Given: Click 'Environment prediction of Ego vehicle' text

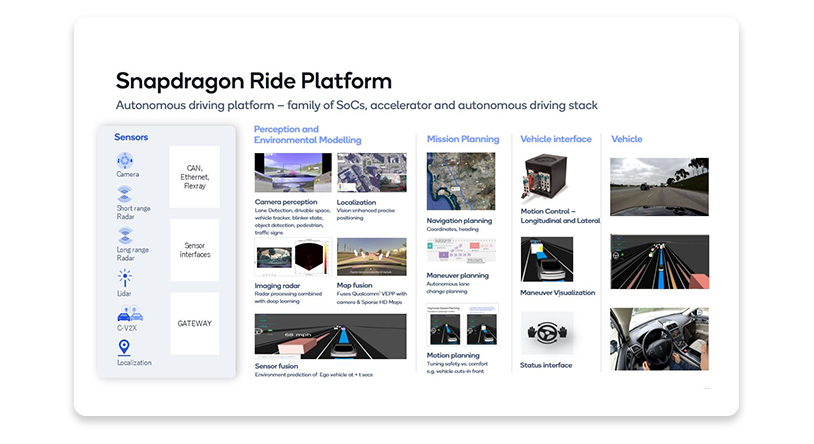Looking at the screenshot, I should click(x=314, y=374).
